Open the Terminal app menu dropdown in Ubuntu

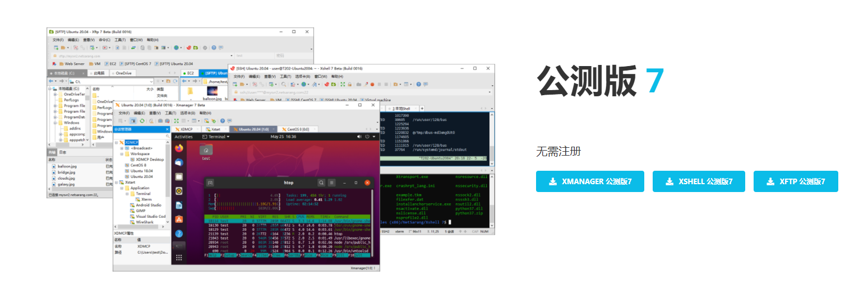point(215,137)
